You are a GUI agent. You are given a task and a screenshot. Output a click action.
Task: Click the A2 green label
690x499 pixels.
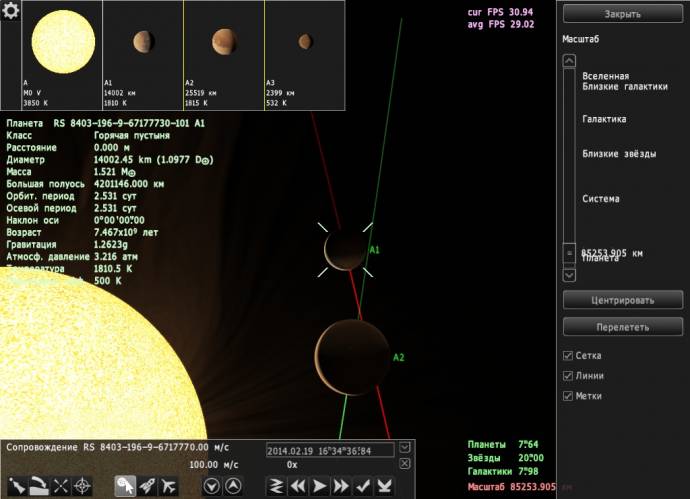(x=399, y=357)
